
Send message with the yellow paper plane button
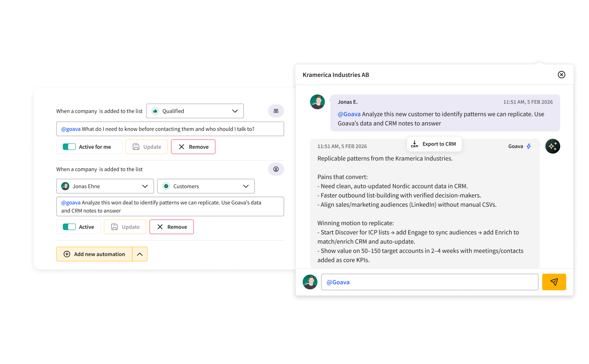click(x=554, y=282)
